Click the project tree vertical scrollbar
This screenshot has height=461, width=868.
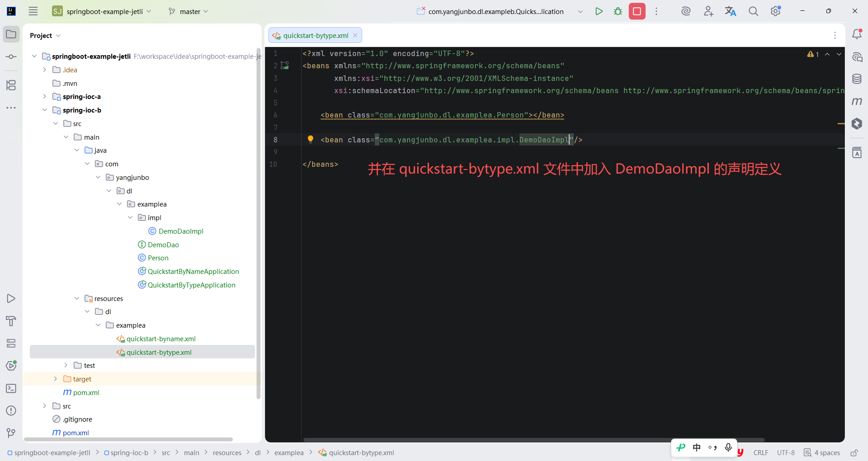(x=259, y=224)
